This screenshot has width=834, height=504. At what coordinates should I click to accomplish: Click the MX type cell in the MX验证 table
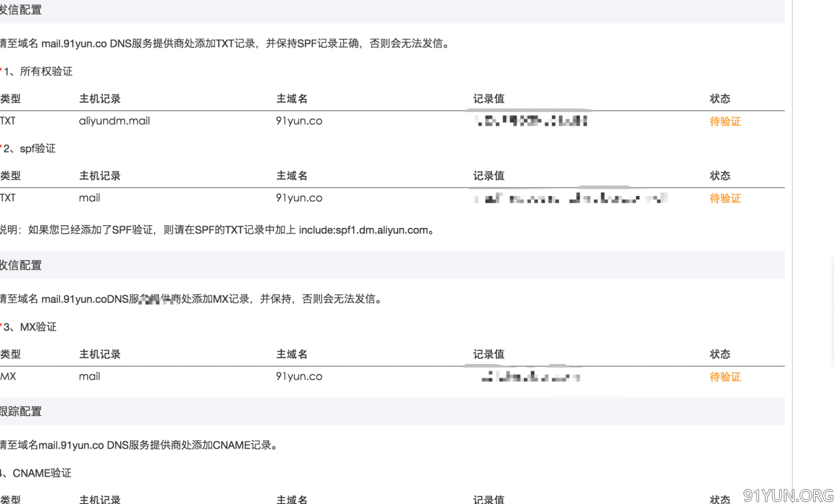point(8,376)
